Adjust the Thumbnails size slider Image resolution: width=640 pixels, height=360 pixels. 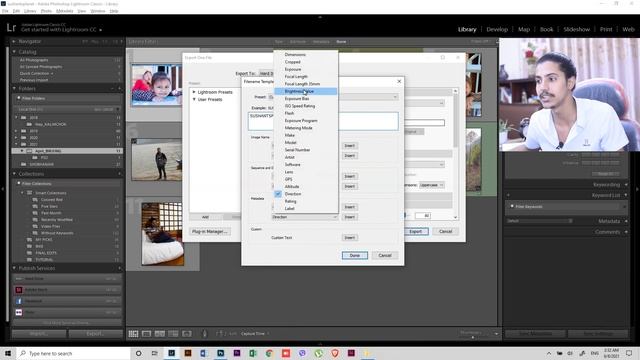click(x=473, y=337)
